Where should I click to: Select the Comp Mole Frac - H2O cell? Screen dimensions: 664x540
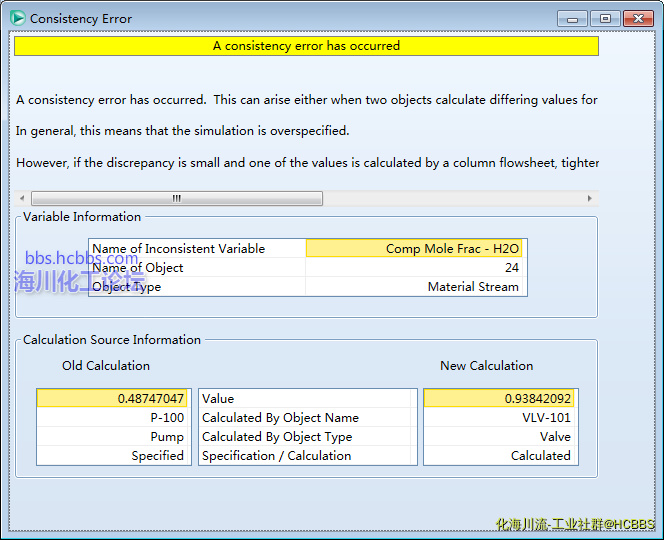(415, 249)
